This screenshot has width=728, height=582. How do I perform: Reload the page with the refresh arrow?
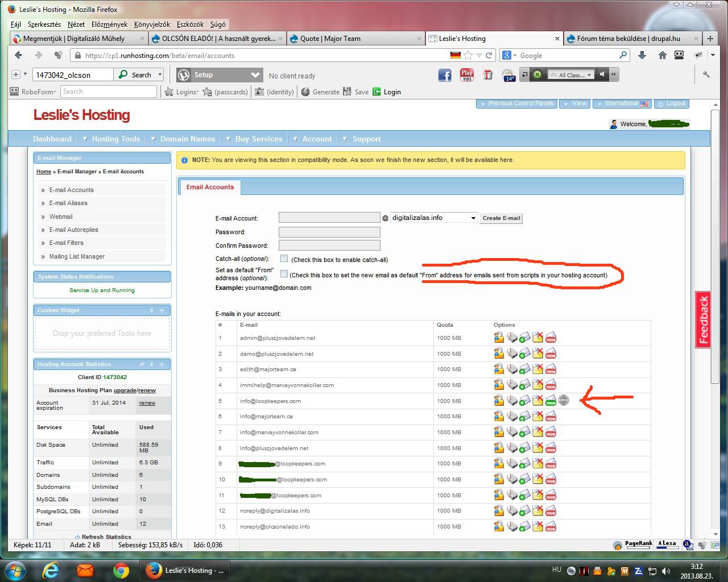(x=489, y=56)
